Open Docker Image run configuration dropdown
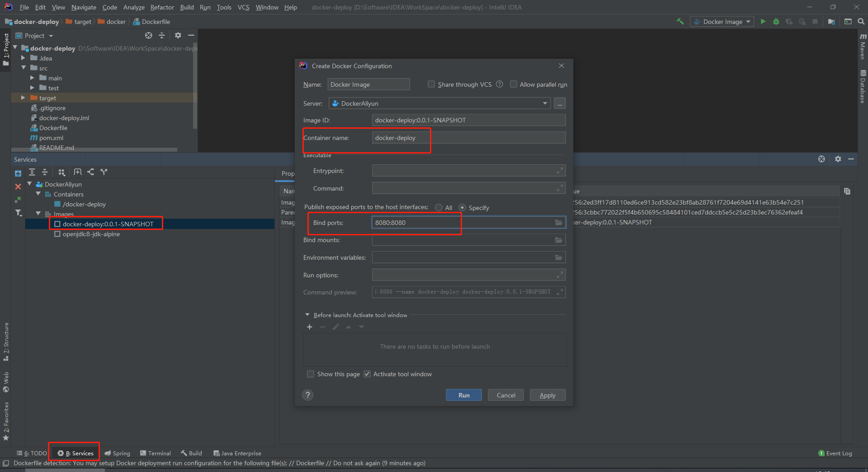The image size is (868, 472). 722,21
